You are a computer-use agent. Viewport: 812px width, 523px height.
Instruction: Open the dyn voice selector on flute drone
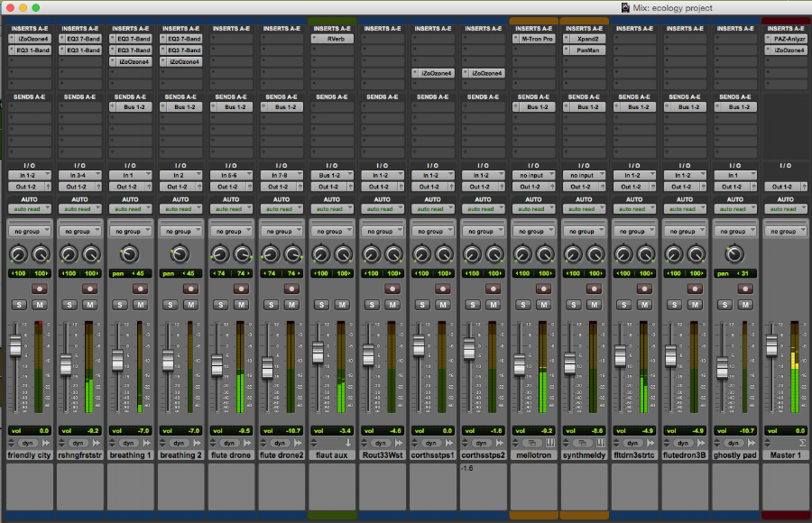(x=229, y=444)
